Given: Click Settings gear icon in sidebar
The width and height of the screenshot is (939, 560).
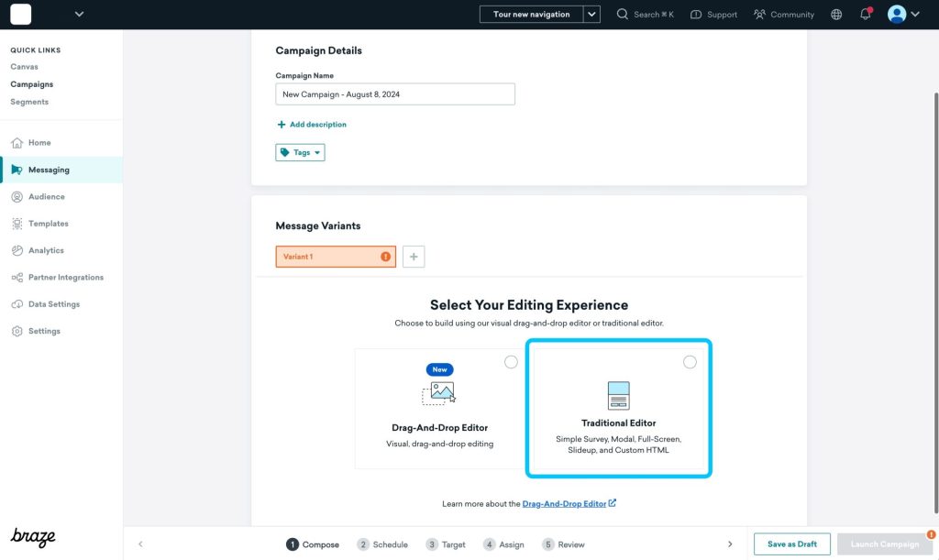Looking at the screenshot, I should tap(17, 331).
